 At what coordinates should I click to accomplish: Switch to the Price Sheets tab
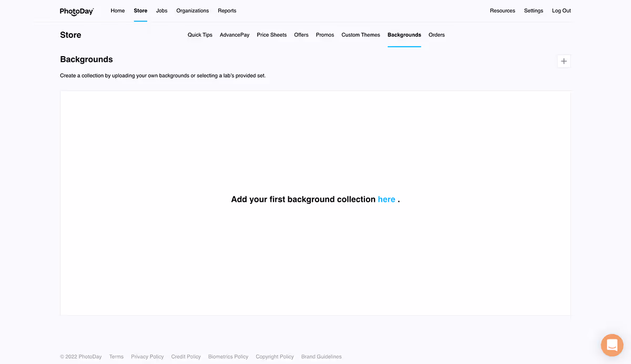click(272, 35)
